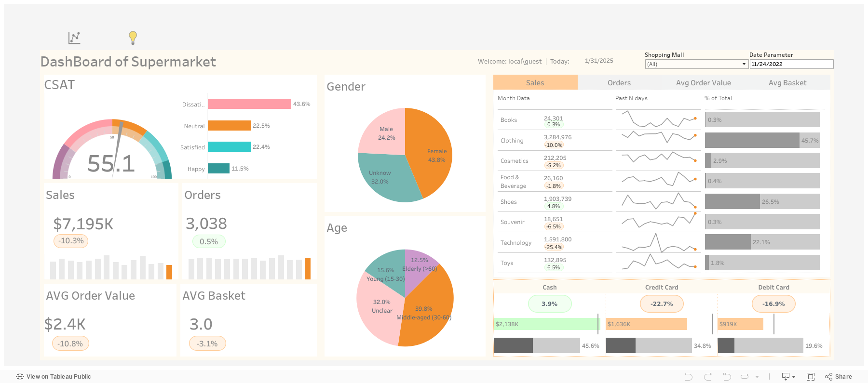Click the Clothing 45.7% of total bar
Image resolution: width=868 pixels, height=383 pixels.
pos(752,140)
